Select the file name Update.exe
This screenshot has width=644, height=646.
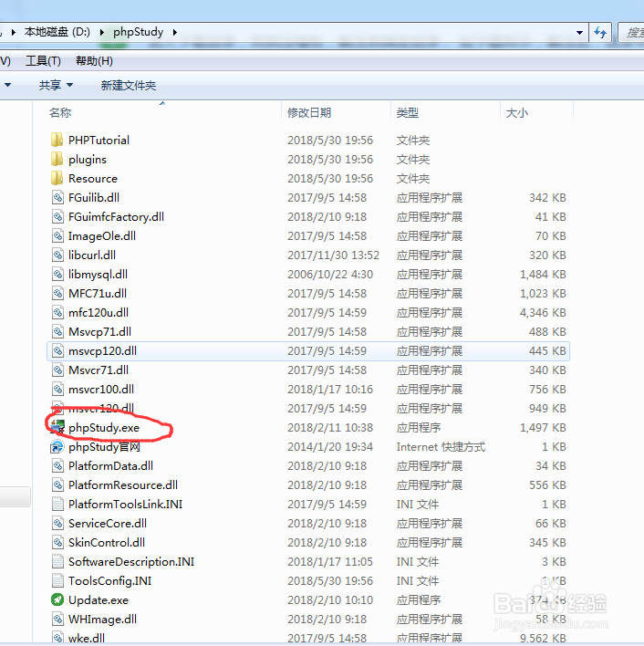click(x=99, y=599)
